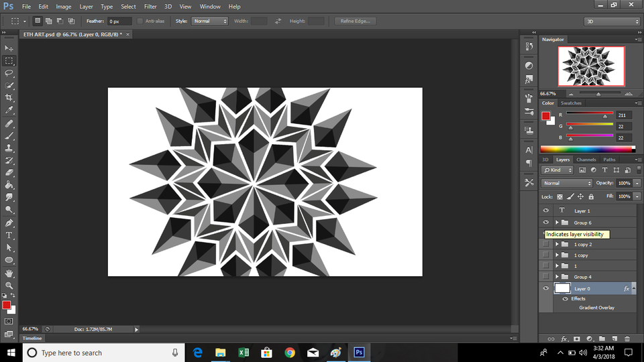Select the Eyedropper tool
The image size is (644, 362).
[9, 110]
